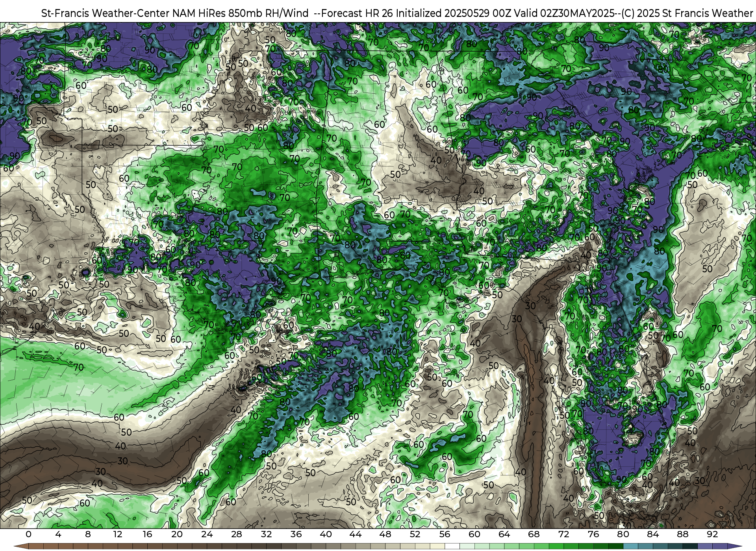Click the map title 'NAM HiRes 850mb RH/Wind'
The image size is (756, 551).
point(241,13)
